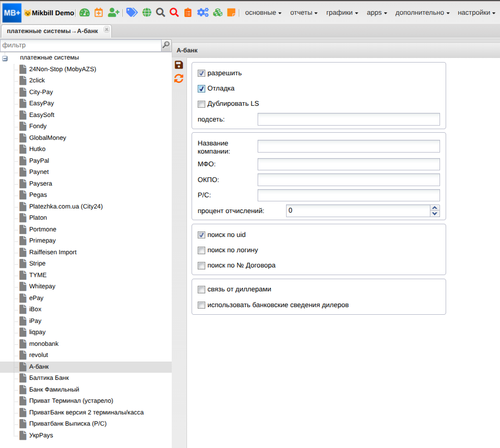Select Балтика Банк tree item
Screen dimensions: 500x448
[49, 378]
